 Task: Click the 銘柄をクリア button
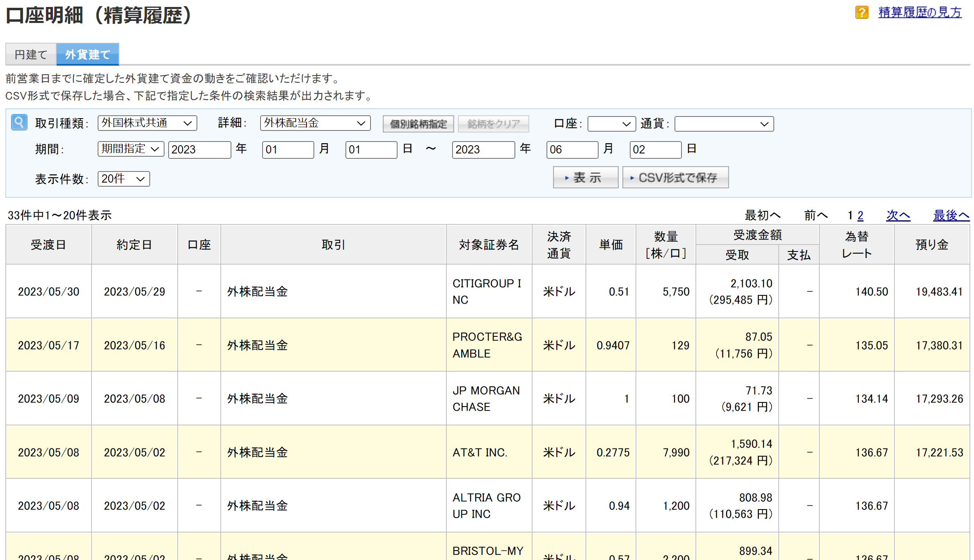coord(493,124)
